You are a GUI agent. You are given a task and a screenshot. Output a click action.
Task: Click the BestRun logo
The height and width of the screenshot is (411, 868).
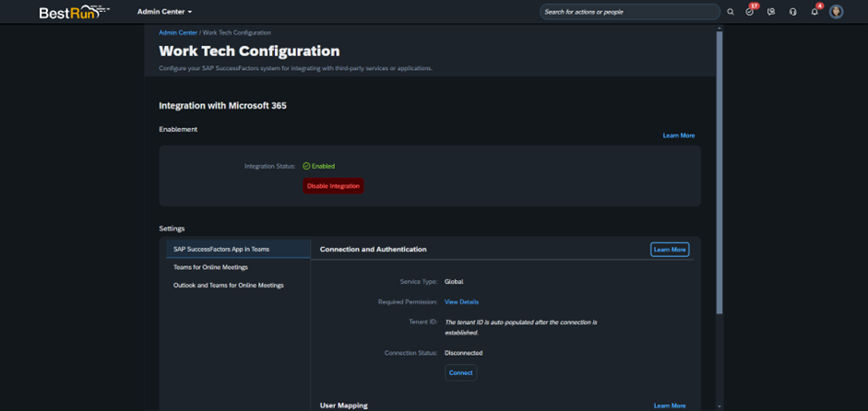[74, 12]
